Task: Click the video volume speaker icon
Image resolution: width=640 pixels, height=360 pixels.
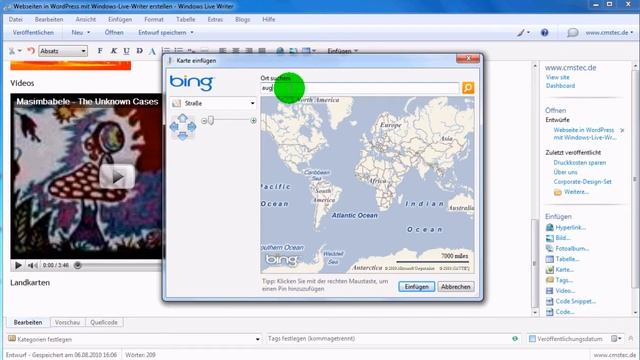Action: tap(33, 265)
